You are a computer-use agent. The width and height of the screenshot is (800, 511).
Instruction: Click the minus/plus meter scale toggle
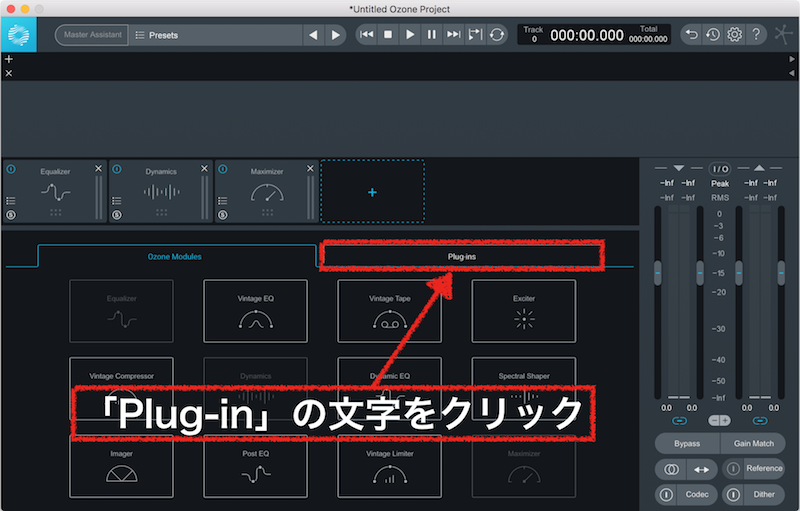pos(719,421)
